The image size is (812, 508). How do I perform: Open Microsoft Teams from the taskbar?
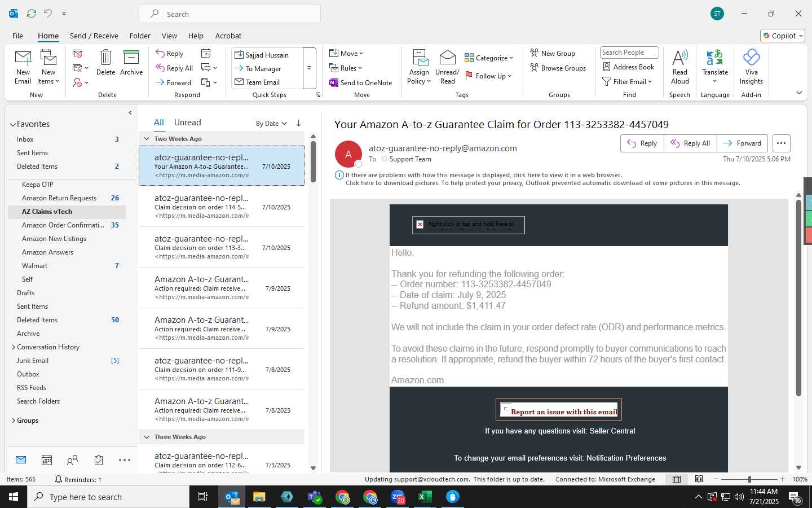tap(314, 497)
